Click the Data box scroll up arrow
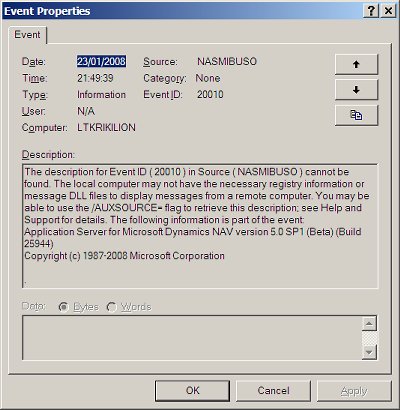This screenshot has width=400, height=410. point(369,324)
